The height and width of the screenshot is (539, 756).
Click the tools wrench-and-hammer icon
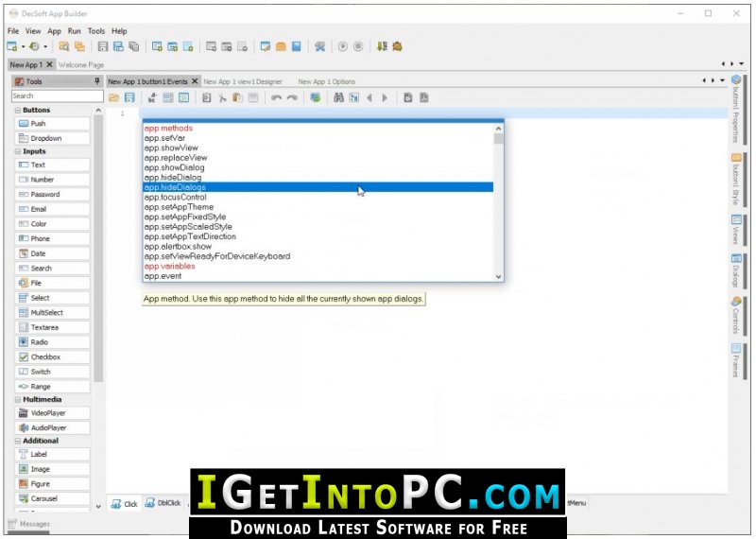[319, 46]
